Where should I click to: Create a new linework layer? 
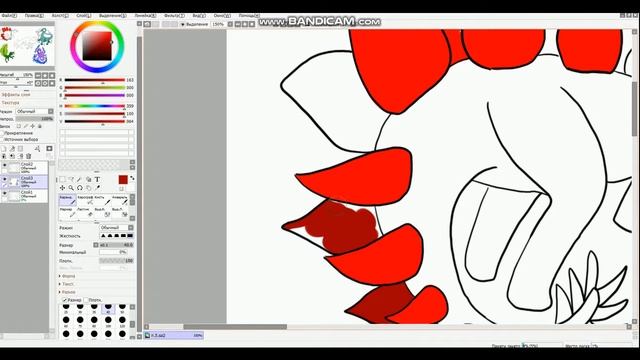(12, 149)
